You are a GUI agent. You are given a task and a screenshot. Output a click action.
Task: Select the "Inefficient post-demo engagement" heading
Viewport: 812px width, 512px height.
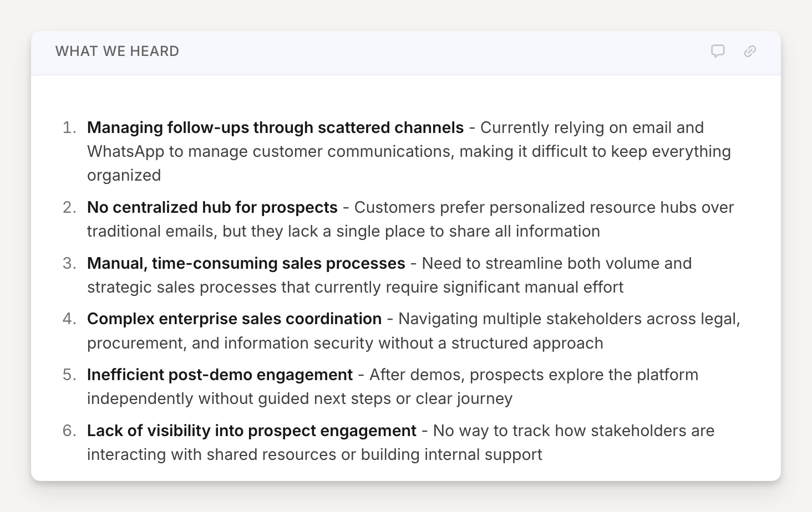(220, 375)
